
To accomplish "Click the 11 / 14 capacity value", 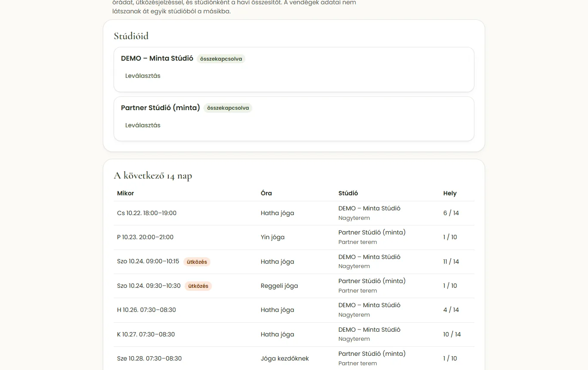I will [x=451, y=262].
